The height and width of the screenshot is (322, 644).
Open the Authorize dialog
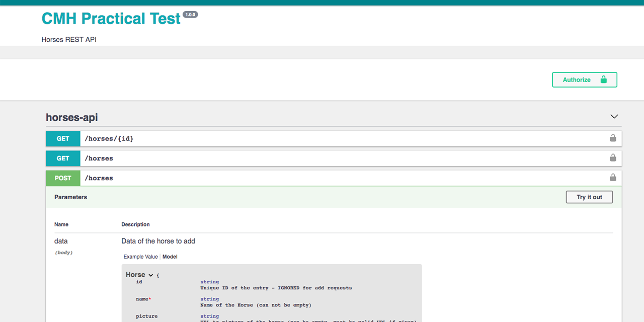(577, 79)
